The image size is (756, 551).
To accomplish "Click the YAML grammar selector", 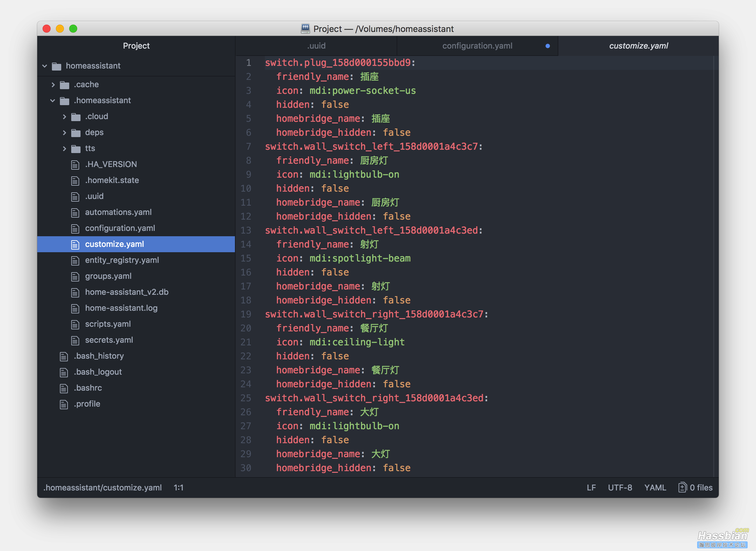I will [x=655, y=488].
